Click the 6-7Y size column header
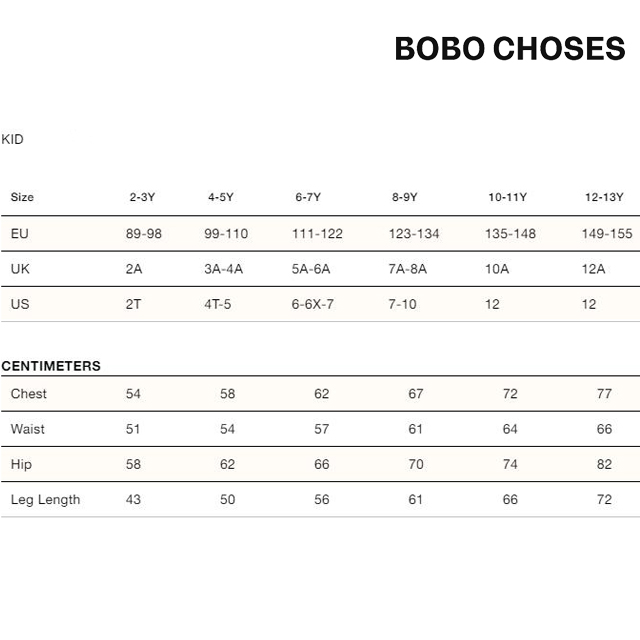Viewport: 640px width, 640px height. [308, 197]
